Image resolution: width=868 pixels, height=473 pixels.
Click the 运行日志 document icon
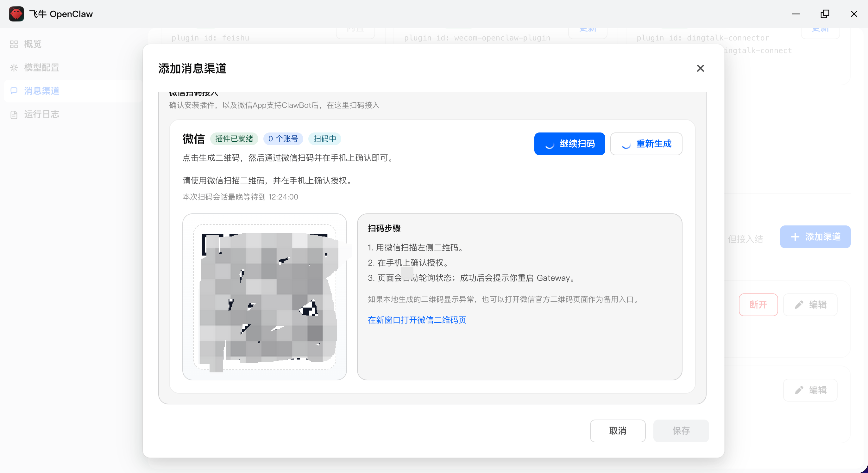tap(14, 114)
